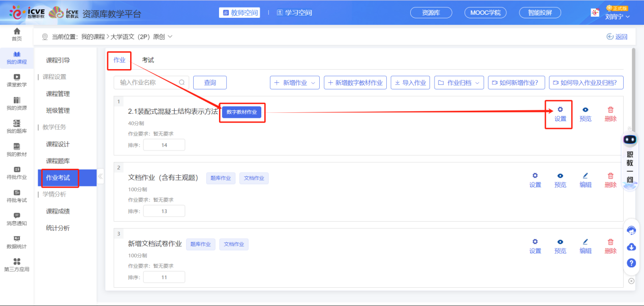
Task: Collapse the left course menu panel
Action: 100,176
